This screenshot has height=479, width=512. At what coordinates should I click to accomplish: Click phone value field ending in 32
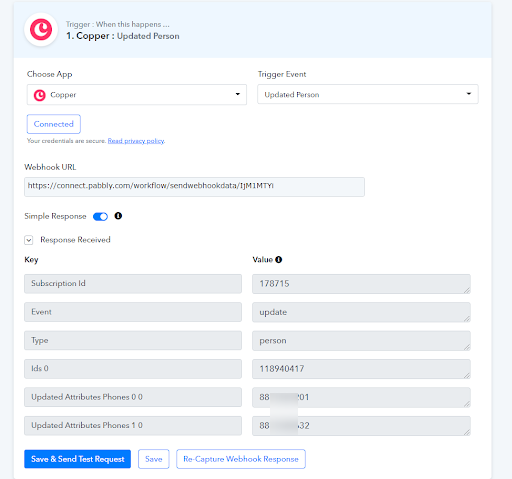[x=361, y=426]
